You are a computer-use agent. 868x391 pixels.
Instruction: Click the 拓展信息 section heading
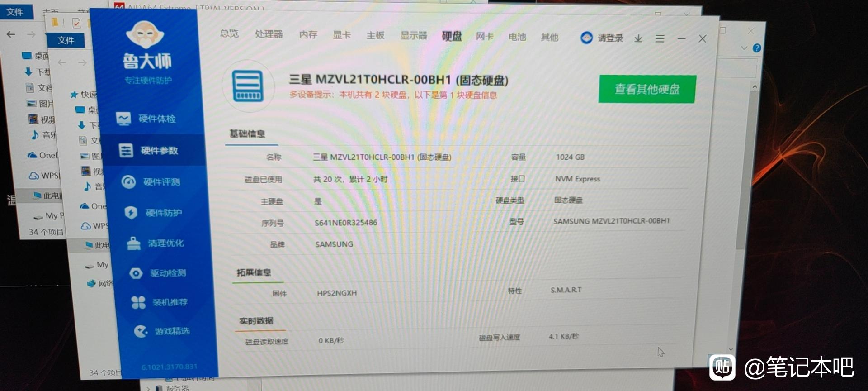point(254,272)
